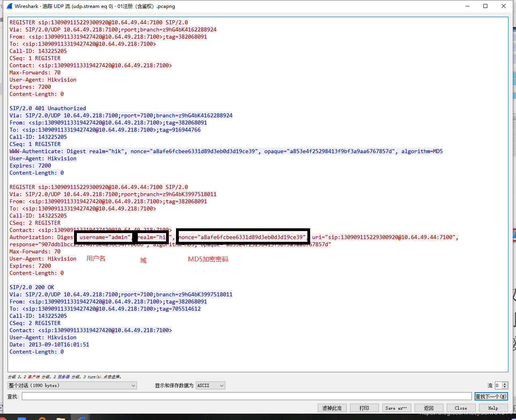Close the window with the X icon
Image resolution: width=516 pixels, height=420 pixels.
point(504,6)
